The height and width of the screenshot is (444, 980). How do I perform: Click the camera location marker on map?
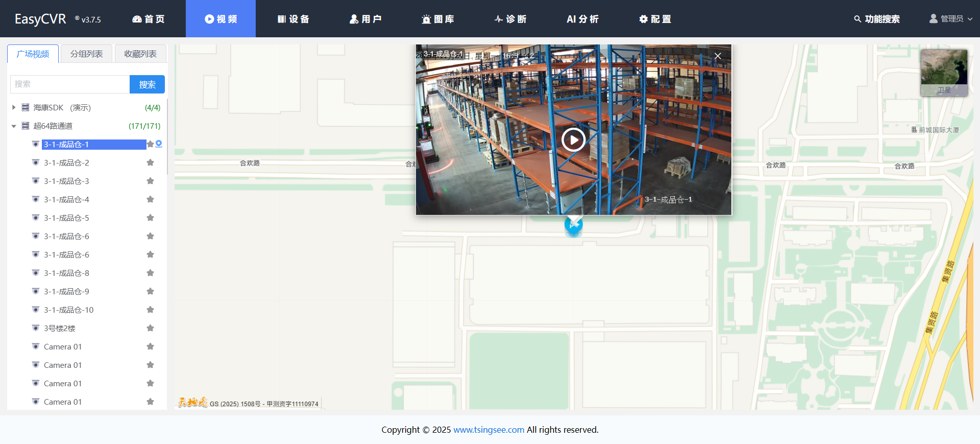pyautogui.click(x=573, y=226)
